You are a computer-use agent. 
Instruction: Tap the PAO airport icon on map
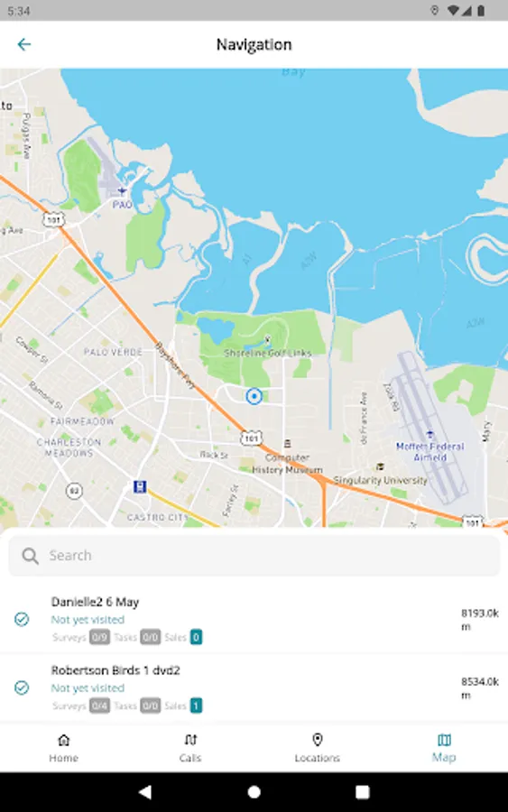click(122, 191)
